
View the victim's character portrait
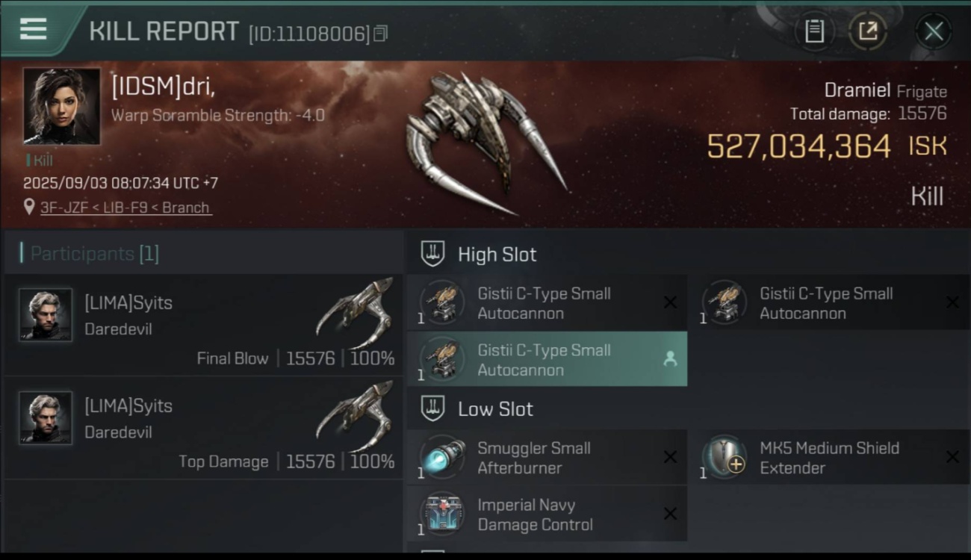tap(61, 105)
